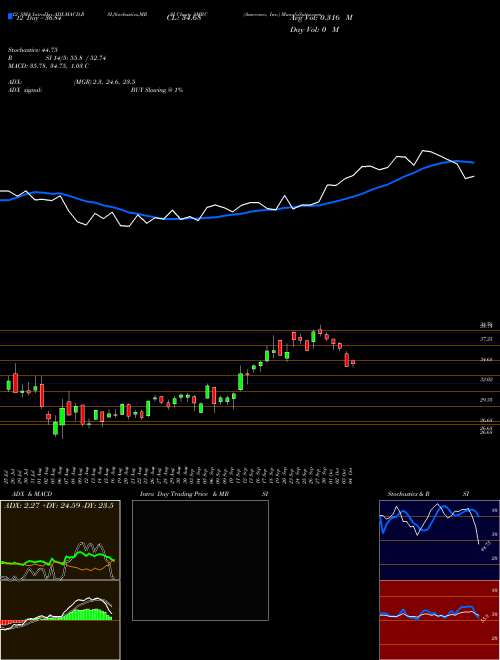Click the Stochastics & RSI panel title

click(x=428, y=494)
